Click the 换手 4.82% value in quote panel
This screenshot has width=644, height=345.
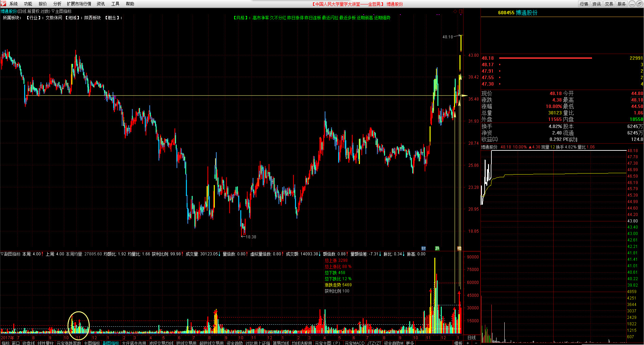555,126
